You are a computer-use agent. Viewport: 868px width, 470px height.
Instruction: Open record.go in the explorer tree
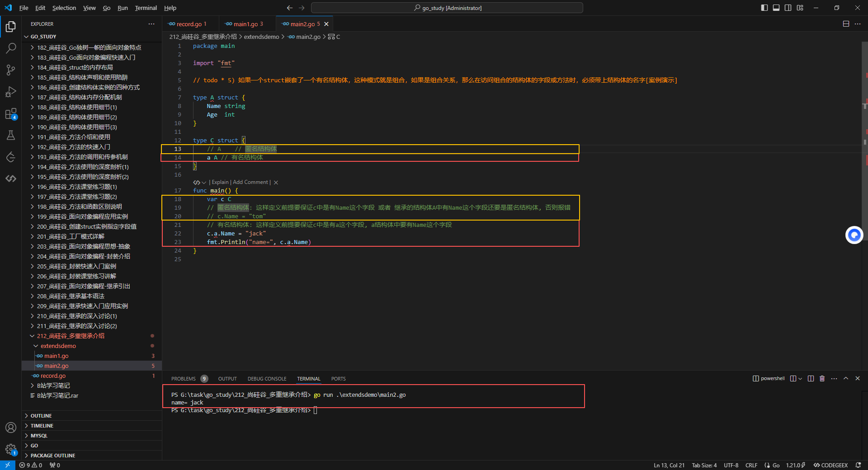[92, 376]
